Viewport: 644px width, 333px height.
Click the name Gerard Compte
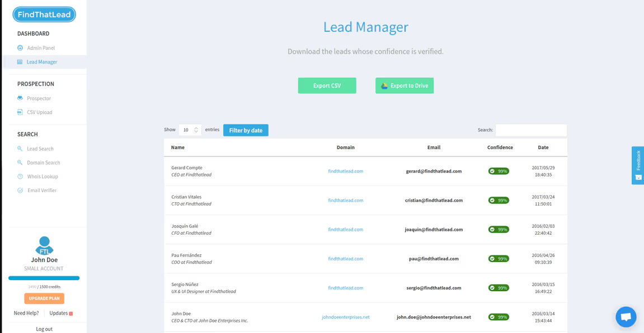pos(186,168)
